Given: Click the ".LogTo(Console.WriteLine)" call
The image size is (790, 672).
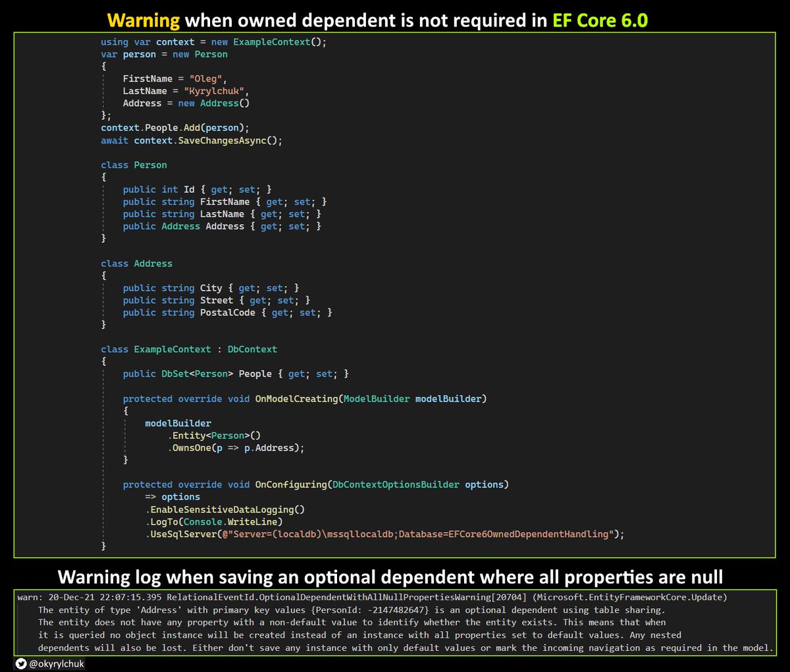Looking at the screenshot, I should point(214,522).
